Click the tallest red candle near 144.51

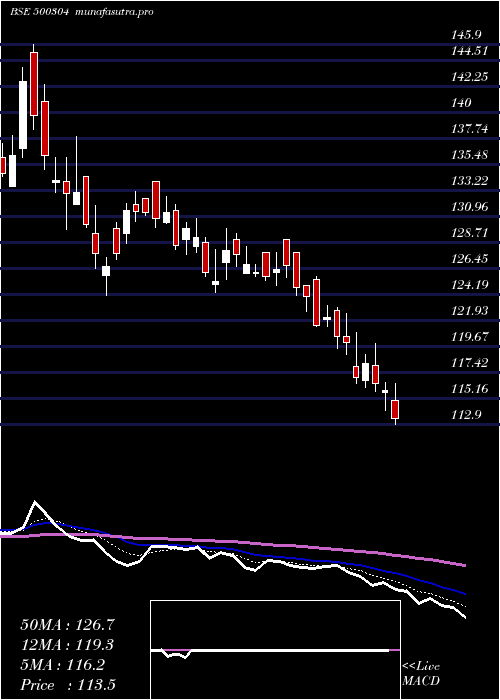pos(34,84)
